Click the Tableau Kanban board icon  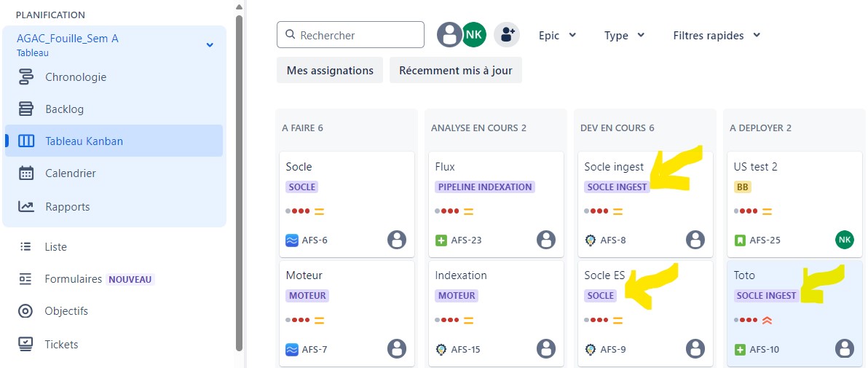click(x=26, y=141)
